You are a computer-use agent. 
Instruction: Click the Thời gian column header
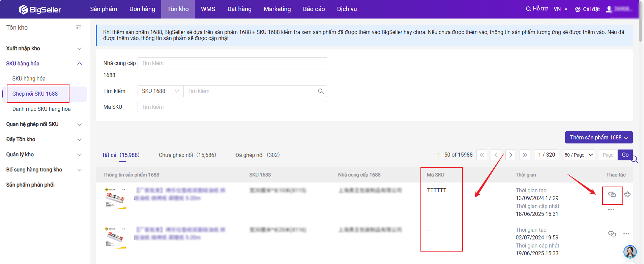[526, 175]
